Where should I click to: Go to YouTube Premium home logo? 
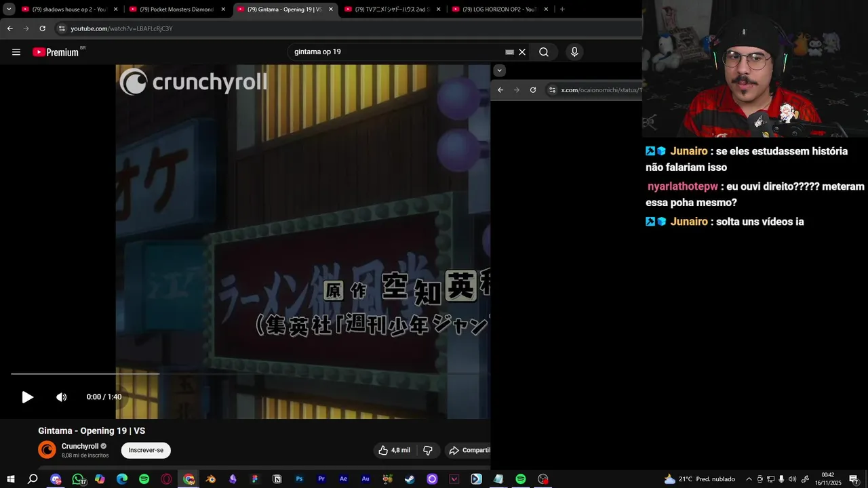click(56, 52)
